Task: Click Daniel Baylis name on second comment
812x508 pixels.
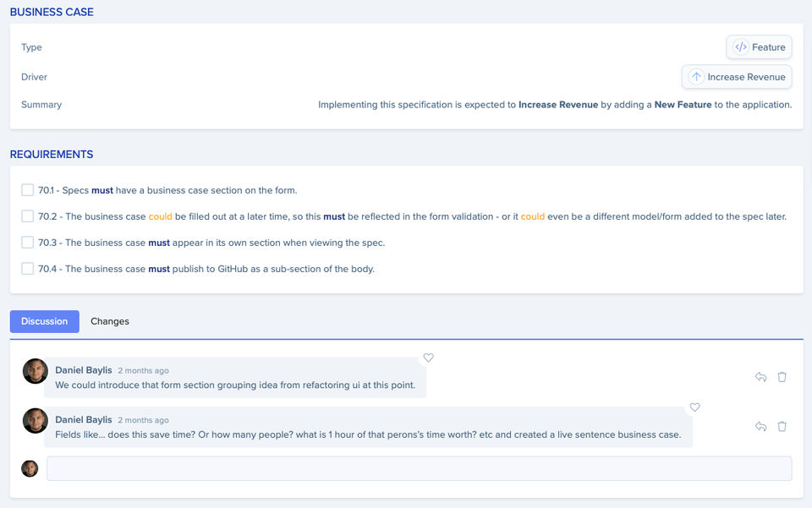Action: pos(84,419)
